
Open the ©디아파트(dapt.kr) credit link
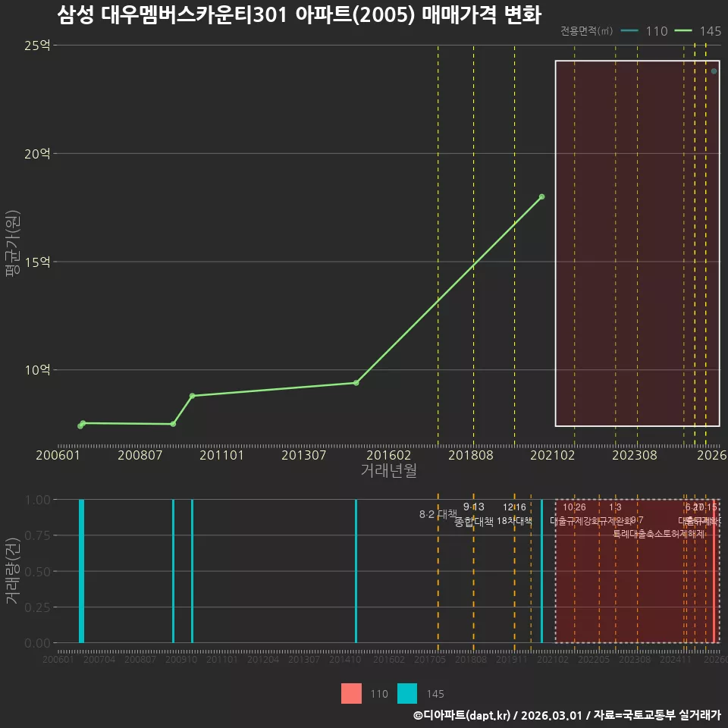(462, 715)
